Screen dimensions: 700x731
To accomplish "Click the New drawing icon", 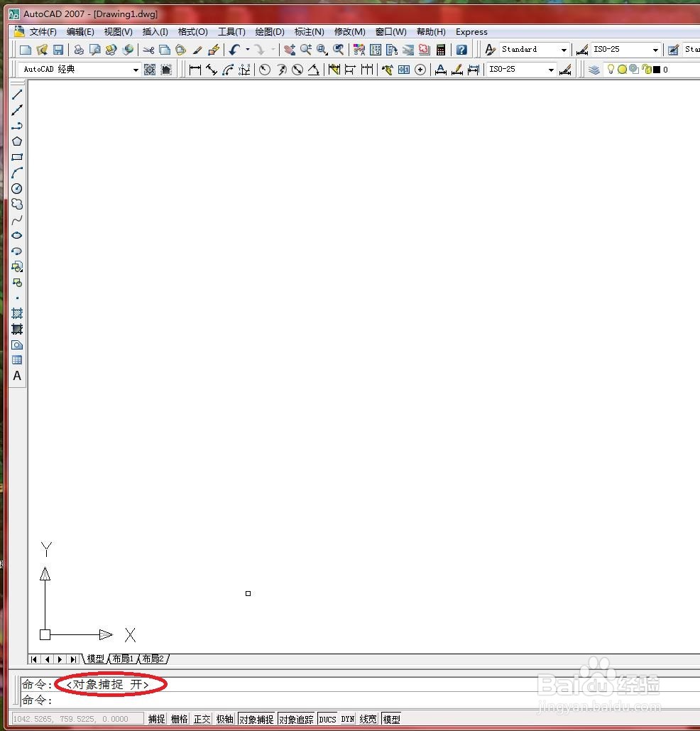I will click(x=26, y=50).
